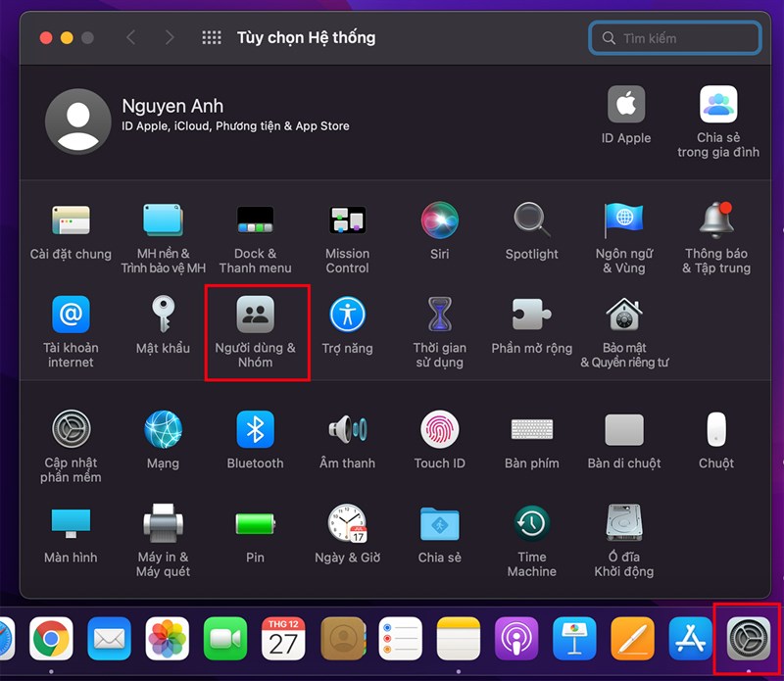Select the Siri preference icon
The image size is (784, 681).
point(439,220)
